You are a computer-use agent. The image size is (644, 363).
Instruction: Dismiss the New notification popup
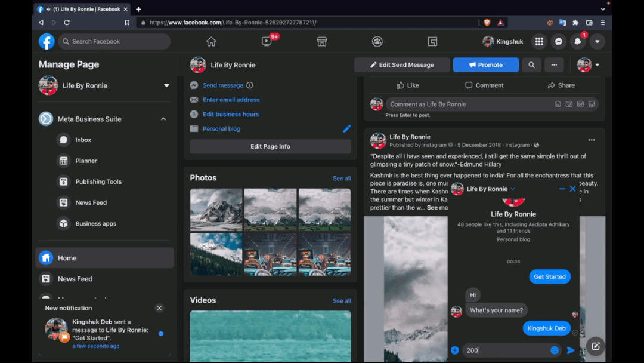(159, 308)
